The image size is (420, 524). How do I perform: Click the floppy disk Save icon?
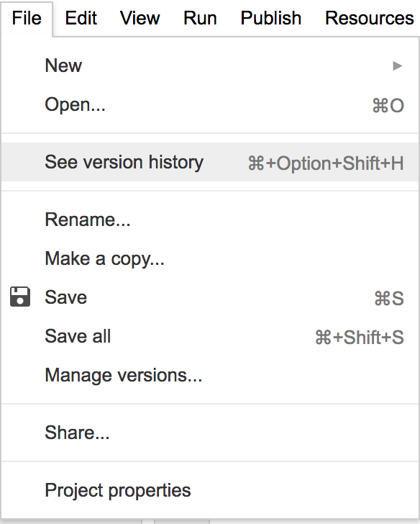click(x=20, y=297)
